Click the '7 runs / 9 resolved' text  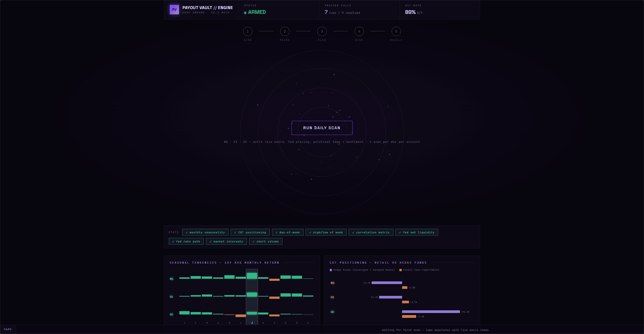[x=342, y=12]
